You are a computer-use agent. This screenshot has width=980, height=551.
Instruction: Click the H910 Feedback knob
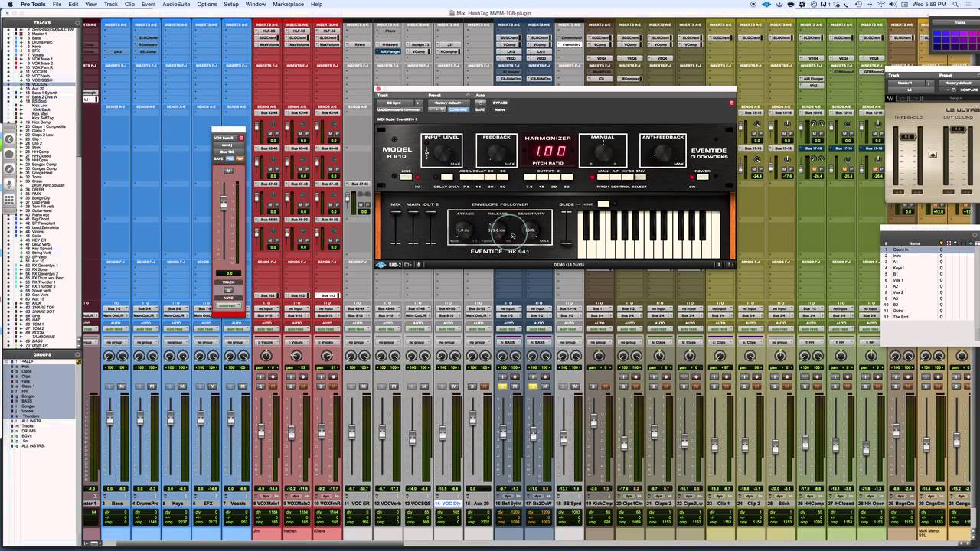pos(497,152)
